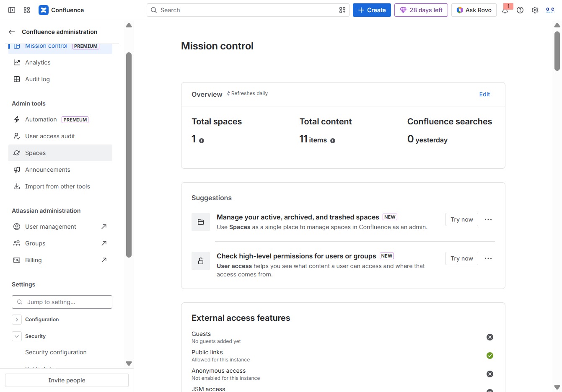Click the folder icon of Manage spaces suggestion
This screenshot has width=562, height=392.
pyautogui.click(x=201, y=222)
